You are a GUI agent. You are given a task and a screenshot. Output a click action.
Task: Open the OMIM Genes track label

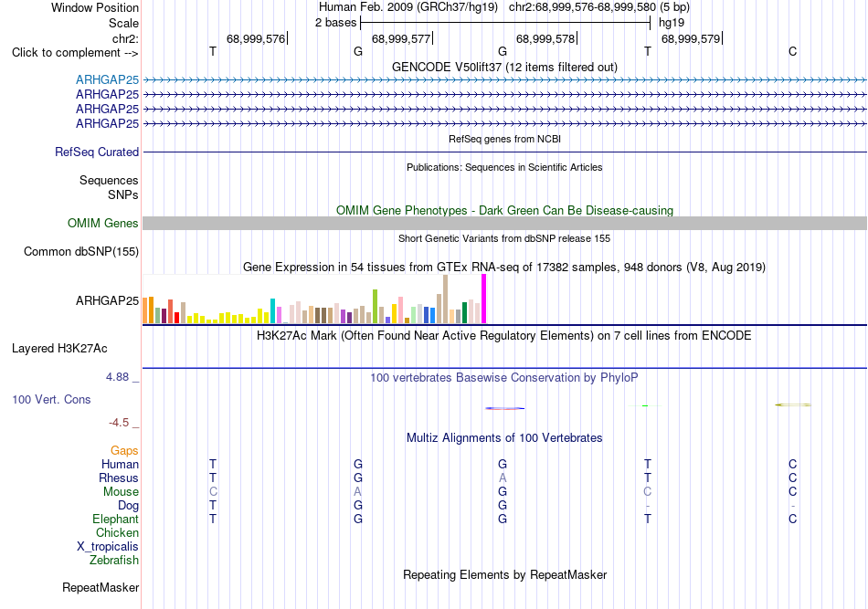tap(103, 223)
